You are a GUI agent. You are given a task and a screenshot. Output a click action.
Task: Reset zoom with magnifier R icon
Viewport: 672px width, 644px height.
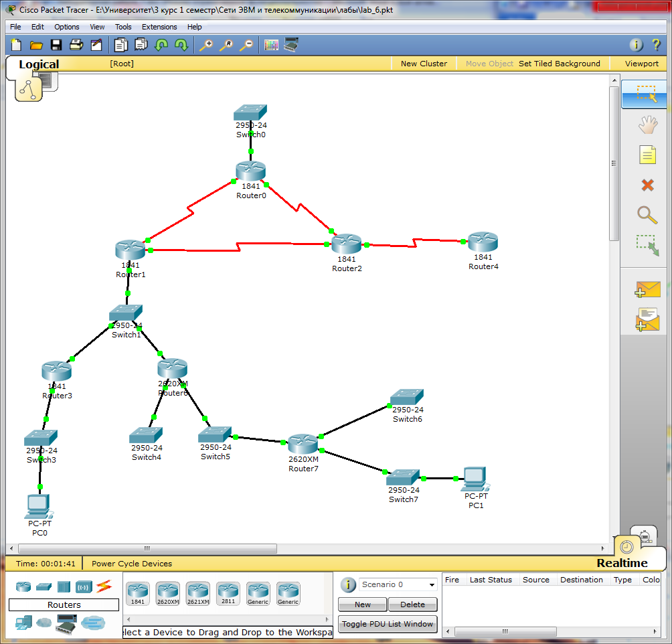[226, 45]
